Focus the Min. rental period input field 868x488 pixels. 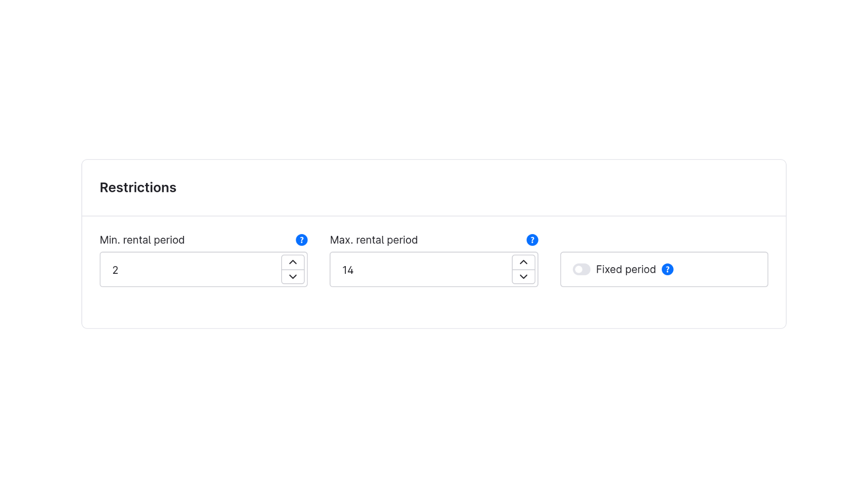(203, 269)
